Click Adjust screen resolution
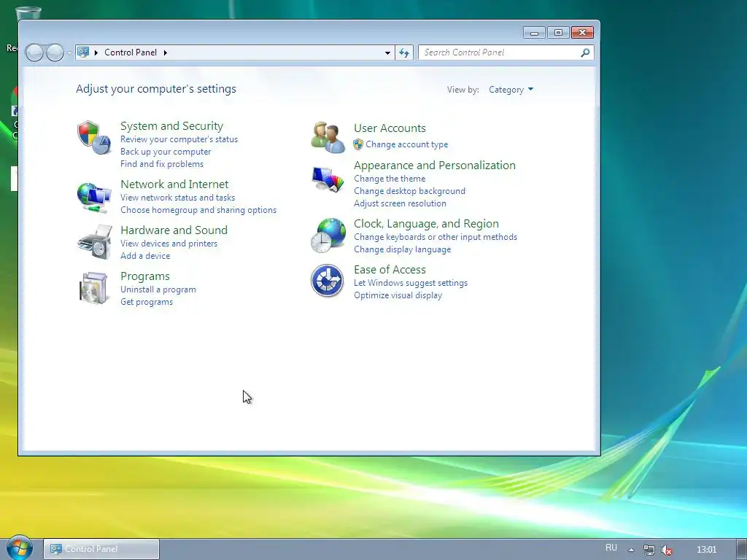The image size is (747, 560). click(x=400, y=203)
